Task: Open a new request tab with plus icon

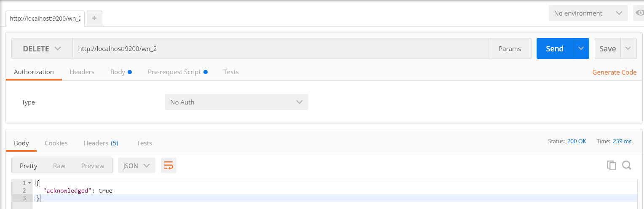Action: (x=94, y=18)
